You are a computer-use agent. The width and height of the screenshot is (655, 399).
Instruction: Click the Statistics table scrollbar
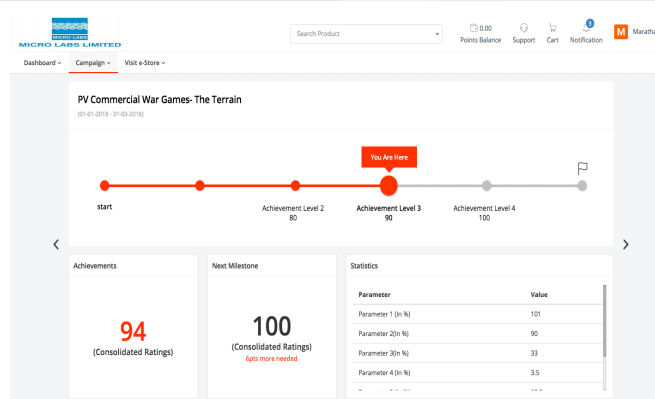[x=604, y=321]
